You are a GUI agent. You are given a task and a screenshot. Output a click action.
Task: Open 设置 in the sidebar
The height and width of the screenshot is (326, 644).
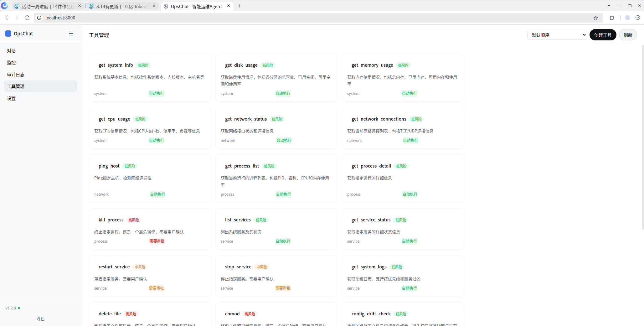click(40, 98)
